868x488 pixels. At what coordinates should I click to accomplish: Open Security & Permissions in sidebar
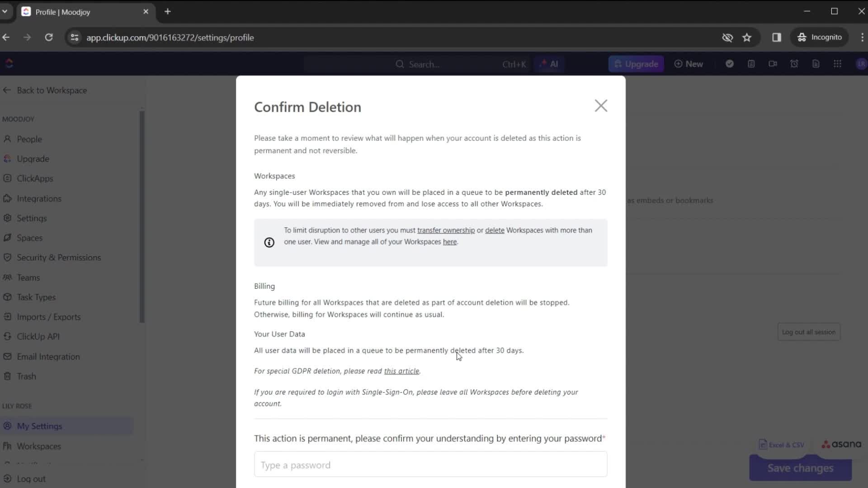[59, 258]
